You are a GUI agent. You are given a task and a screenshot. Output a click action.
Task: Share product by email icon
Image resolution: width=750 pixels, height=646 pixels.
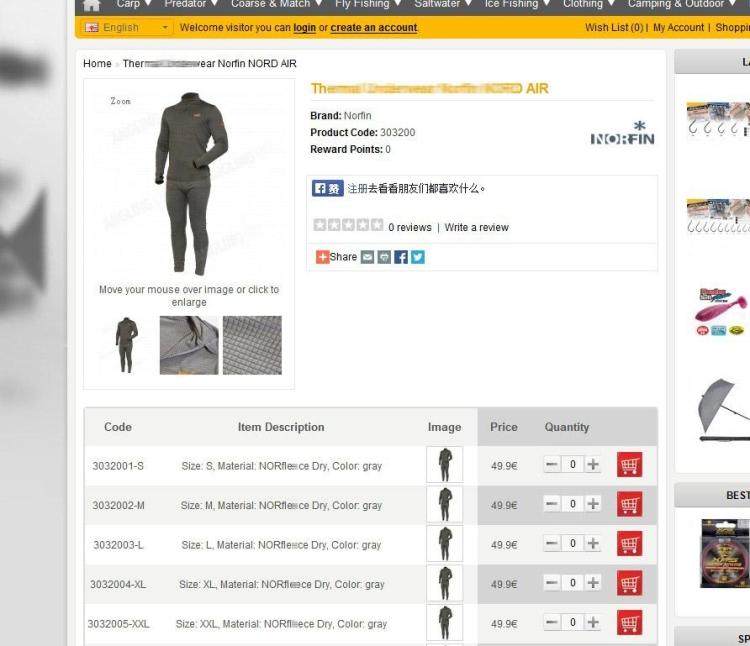pos(367,257)
